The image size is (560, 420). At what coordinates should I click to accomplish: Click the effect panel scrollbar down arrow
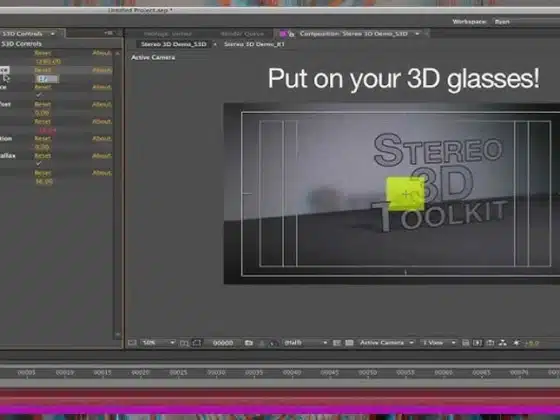(x=118, y=335)
